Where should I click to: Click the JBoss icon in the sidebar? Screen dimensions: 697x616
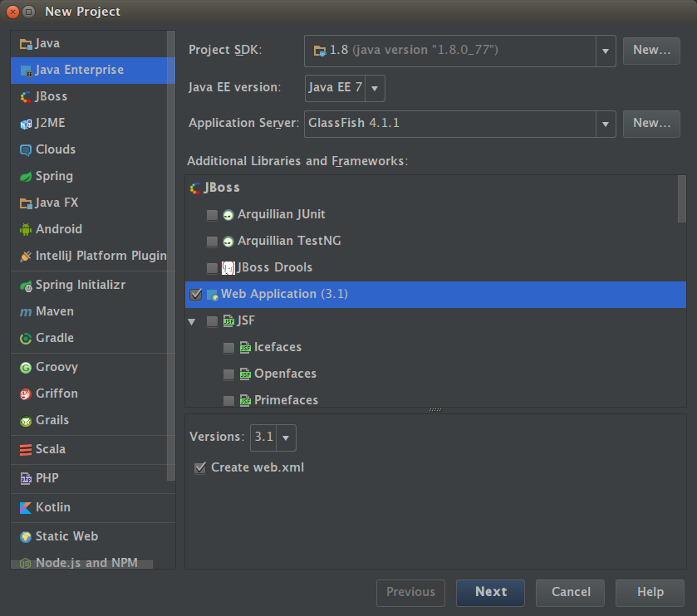tap(26, 97)
